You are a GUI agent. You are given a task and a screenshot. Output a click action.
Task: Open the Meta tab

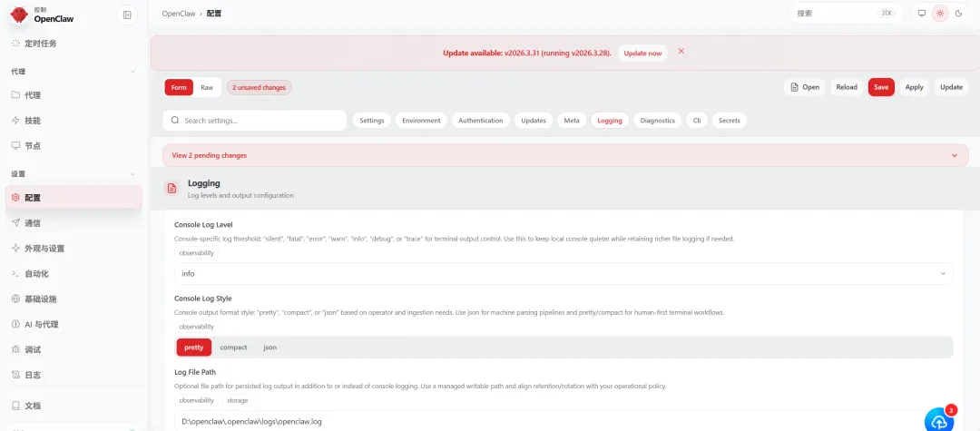pyautogui.click(x=572, y=121)
